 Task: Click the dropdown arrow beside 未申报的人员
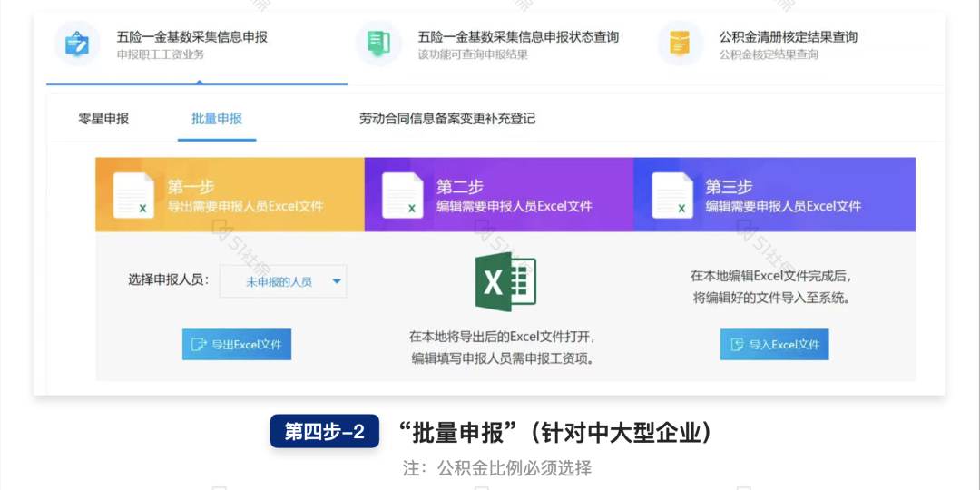pos(337,282)
